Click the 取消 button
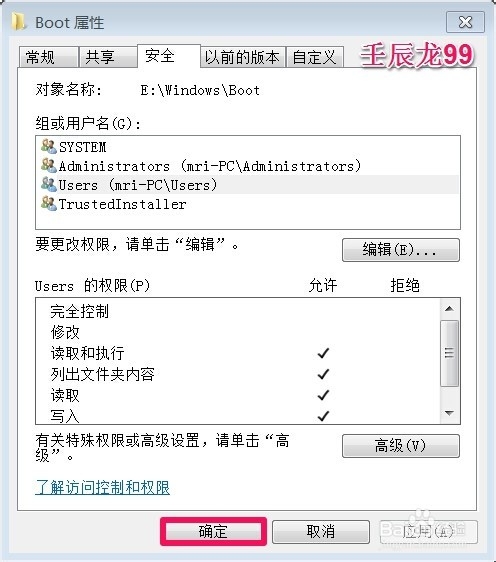This screenshot has width=496, height=562. (x=321, y=532)
